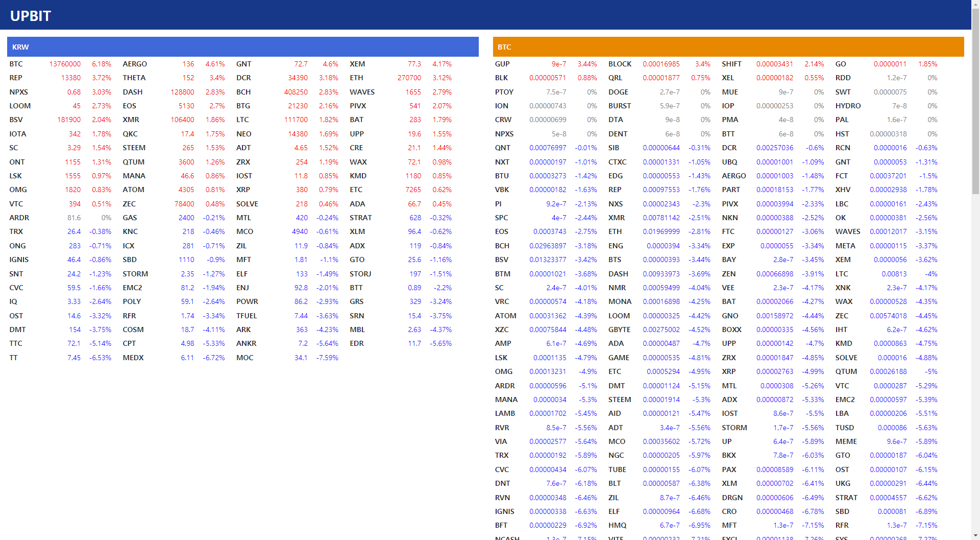Click STRAT ticker in KRW table
980x540 pixels.
(x=361, y=218)
